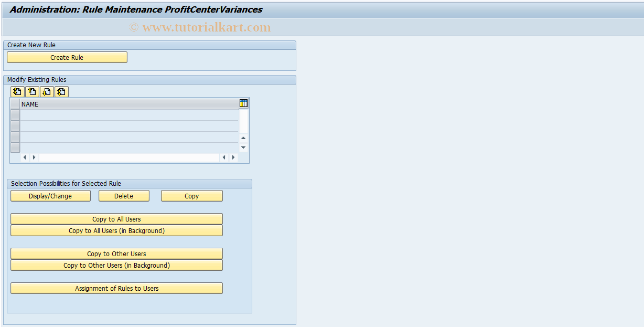644x327 pixels.
Task: Go to previous page of rules list
Action: click(x=32, y=92)
